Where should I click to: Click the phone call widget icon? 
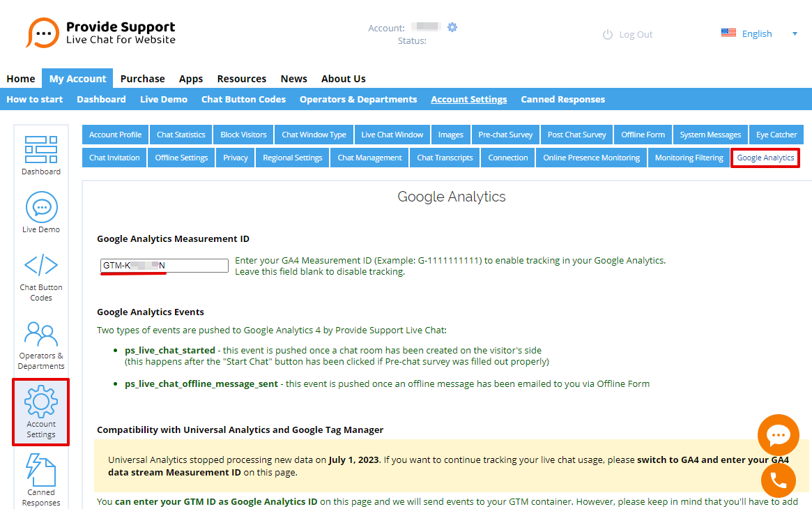tap(778, 480)
